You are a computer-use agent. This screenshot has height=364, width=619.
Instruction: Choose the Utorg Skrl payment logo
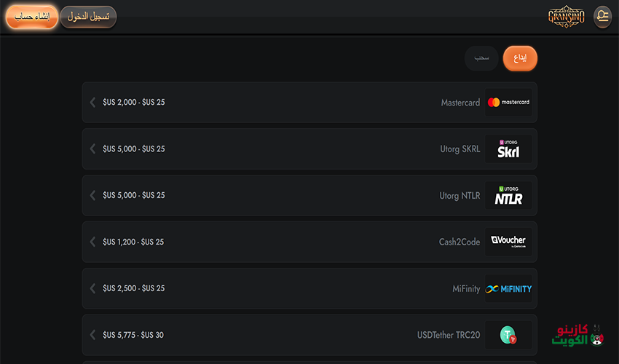point(508,149)
